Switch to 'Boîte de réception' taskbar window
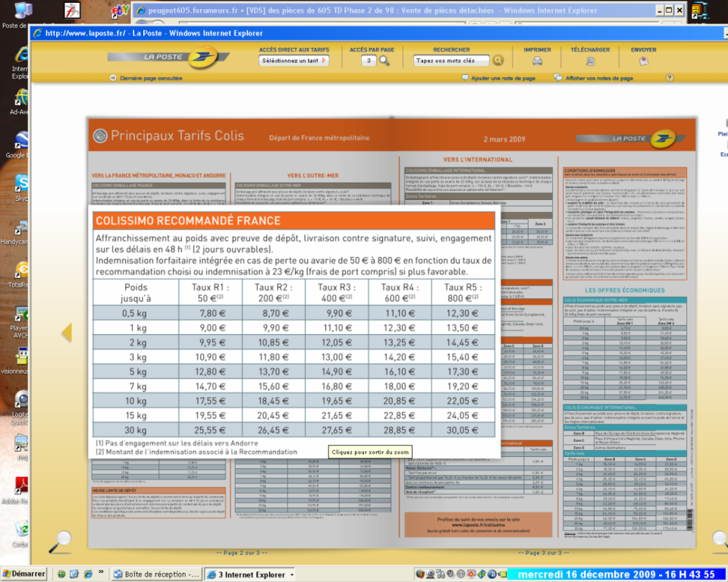The image size is (728, 582). click(x=157, y=575)
